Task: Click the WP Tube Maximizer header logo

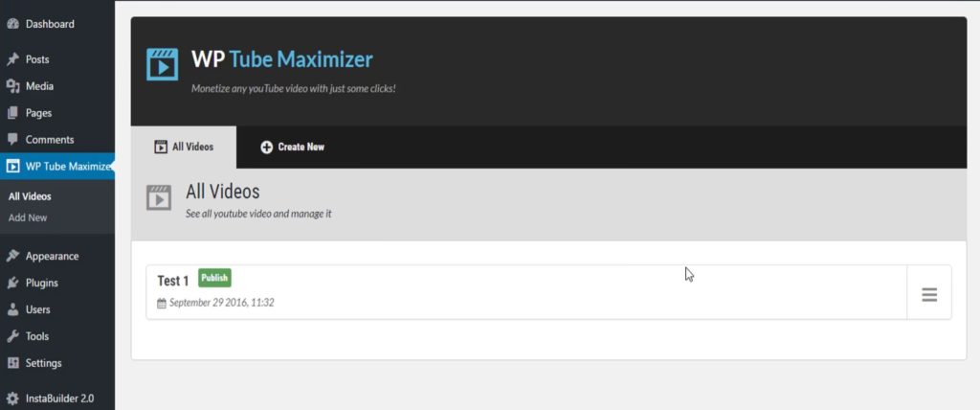Action: (162, 64)
